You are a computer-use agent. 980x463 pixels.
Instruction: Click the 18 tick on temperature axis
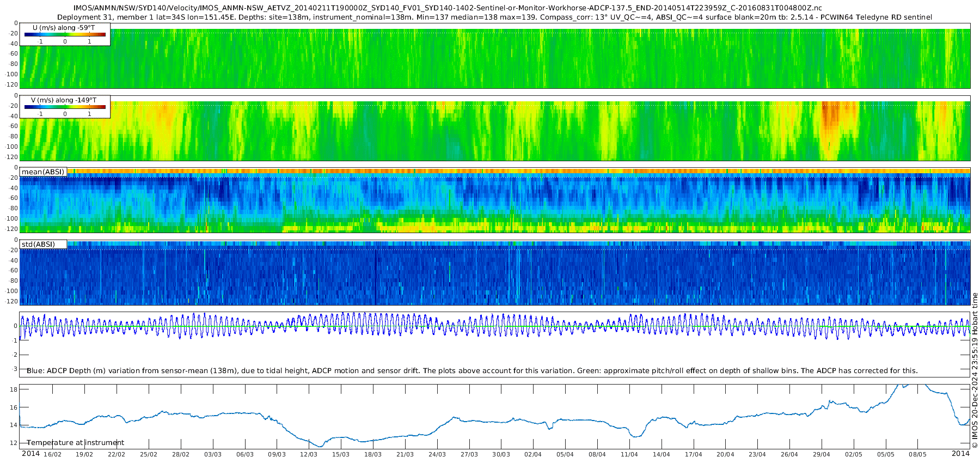click(x=14, y=389)
